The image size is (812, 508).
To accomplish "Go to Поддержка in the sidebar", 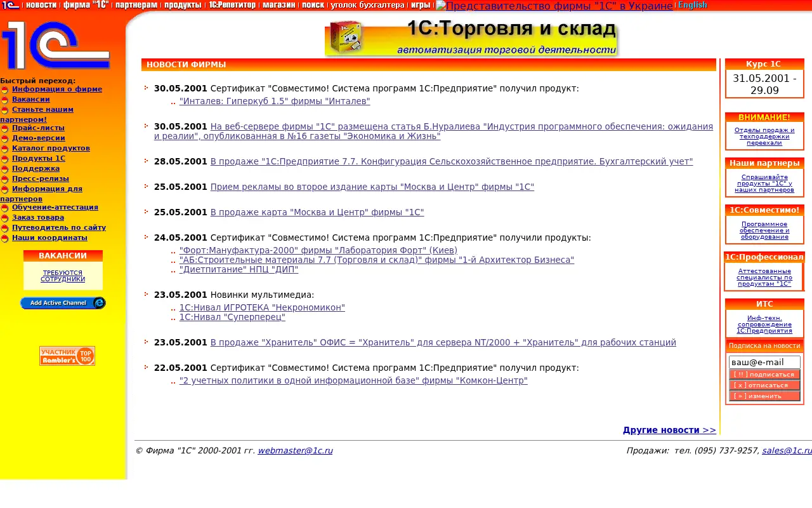I will point(36,168).
